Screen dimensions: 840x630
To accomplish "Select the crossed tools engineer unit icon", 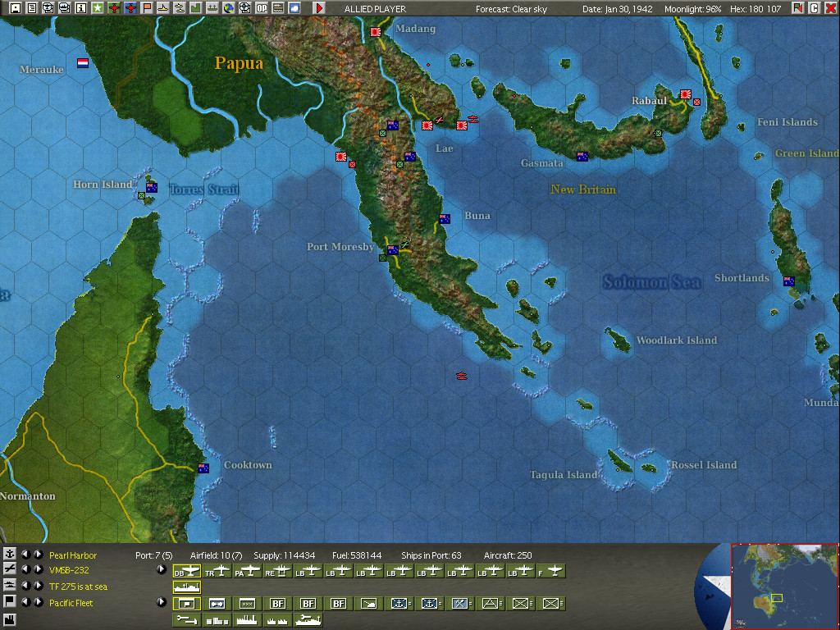I will (459, 604).
